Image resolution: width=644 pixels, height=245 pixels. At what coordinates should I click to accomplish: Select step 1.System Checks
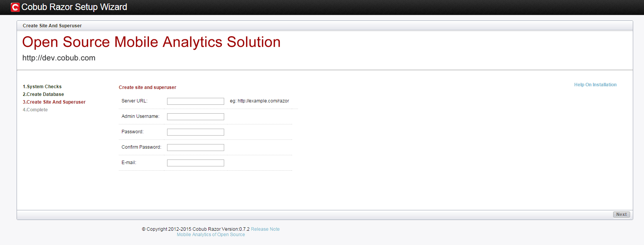click(x=42, y=87)
